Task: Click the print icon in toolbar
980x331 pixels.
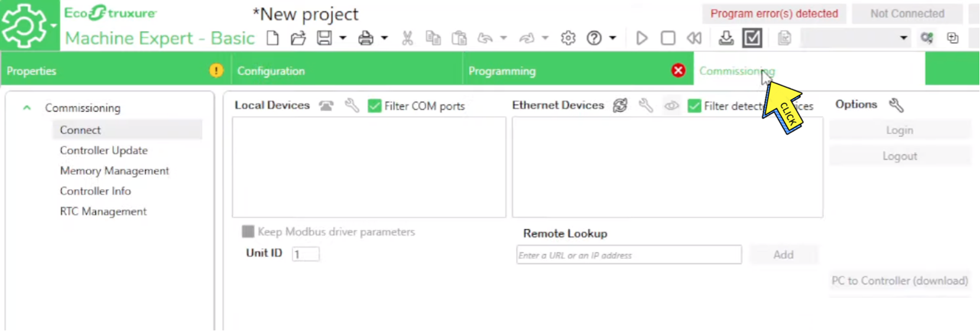Action: coord(366,38)
